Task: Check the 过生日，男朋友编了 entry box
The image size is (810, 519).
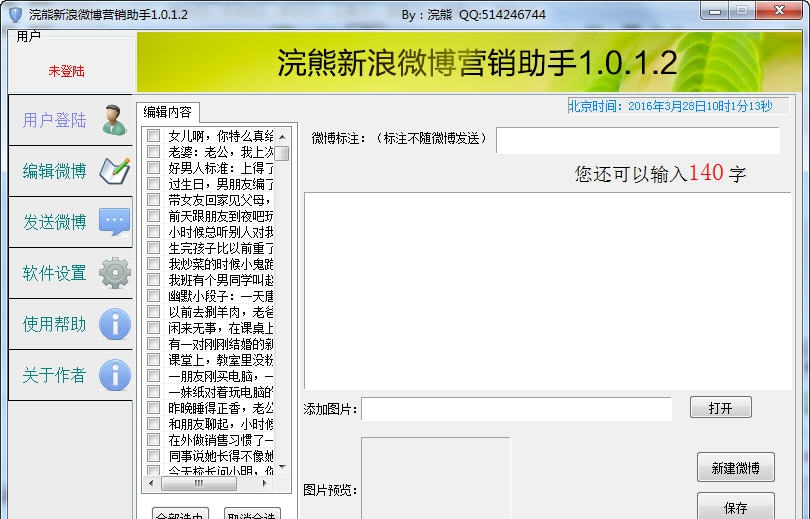Action: 153,183
